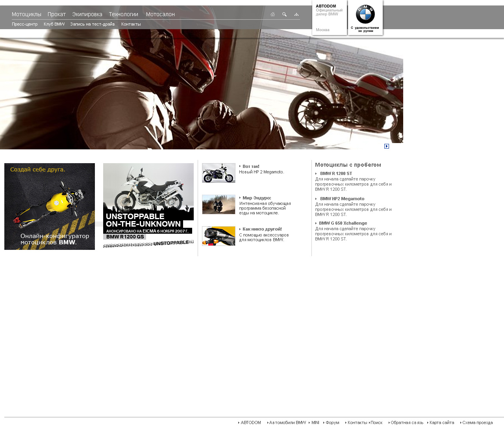Image resolution: width=504 pixels, height=428 pixels.
Task: Click Форум in the footer
Action: (332, 422)
